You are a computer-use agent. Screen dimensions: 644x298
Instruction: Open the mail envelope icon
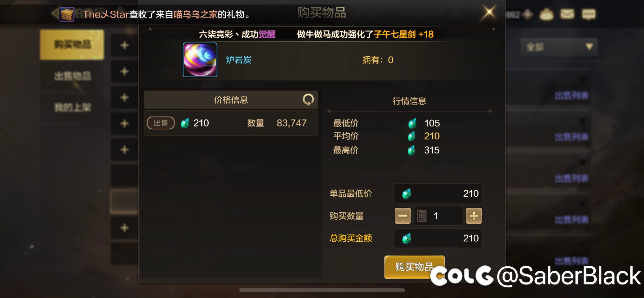[x=567, y=14]
